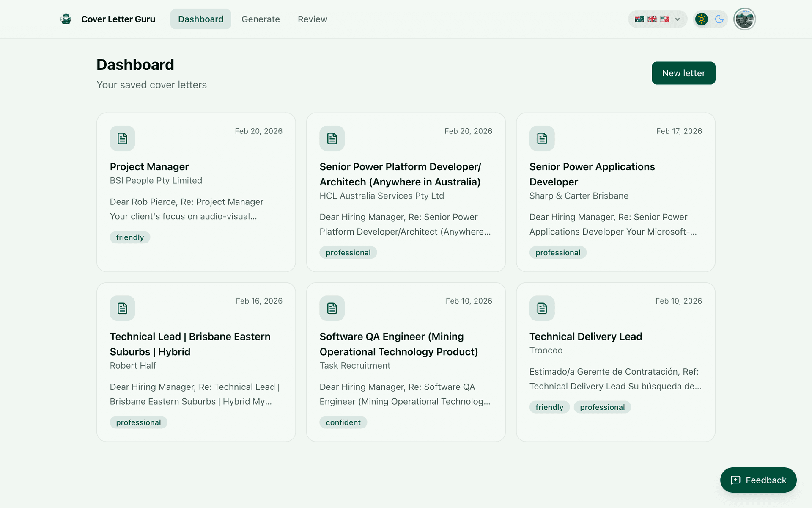Click the Task Recruitment letter document icon
The height and width of the screenshot is (508, 812).
[x=332, y=308]
